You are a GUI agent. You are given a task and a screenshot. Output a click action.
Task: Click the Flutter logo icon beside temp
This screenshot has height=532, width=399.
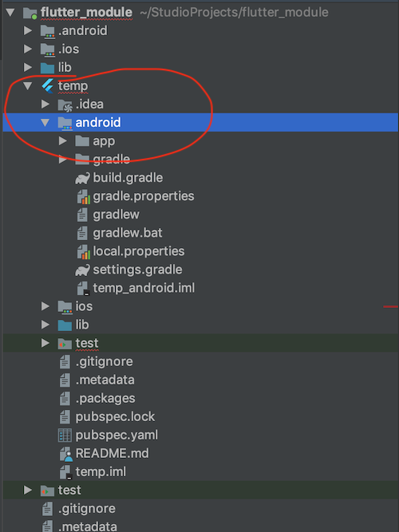tap(48, 86)
